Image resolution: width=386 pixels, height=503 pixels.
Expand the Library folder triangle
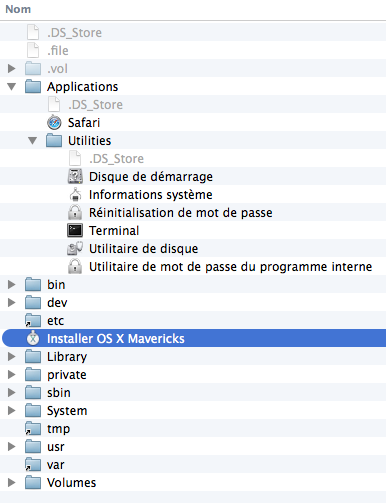[12, 357]
